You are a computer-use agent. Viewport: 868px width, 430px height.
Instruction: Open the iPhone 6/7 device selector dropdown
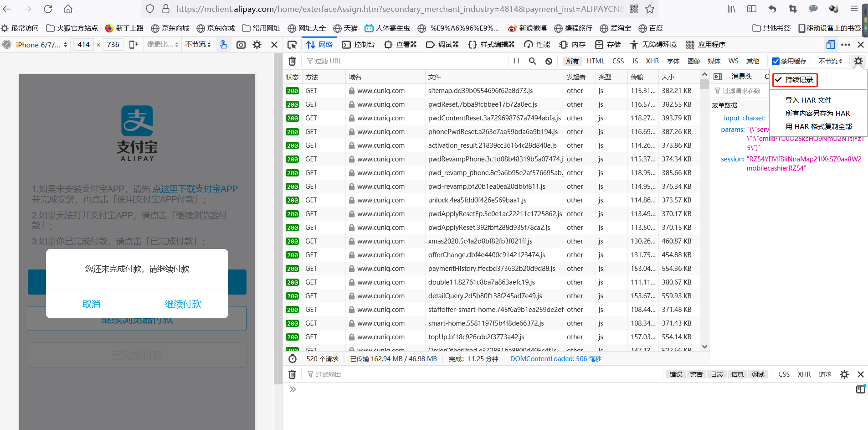(41, 45)
